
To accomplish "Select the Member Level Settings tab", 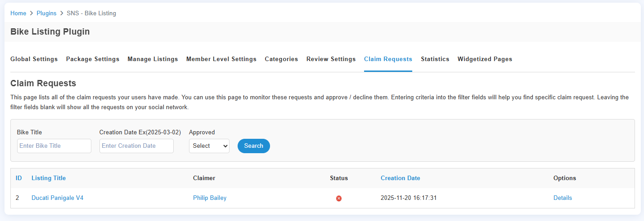I will (221, 59).
